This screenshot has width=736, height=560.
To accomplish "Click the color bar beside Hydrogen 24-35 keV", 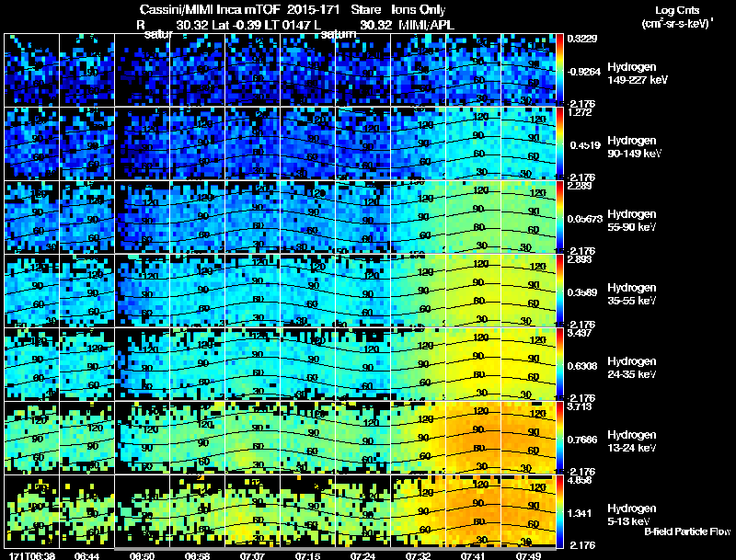I will point(559,364).
